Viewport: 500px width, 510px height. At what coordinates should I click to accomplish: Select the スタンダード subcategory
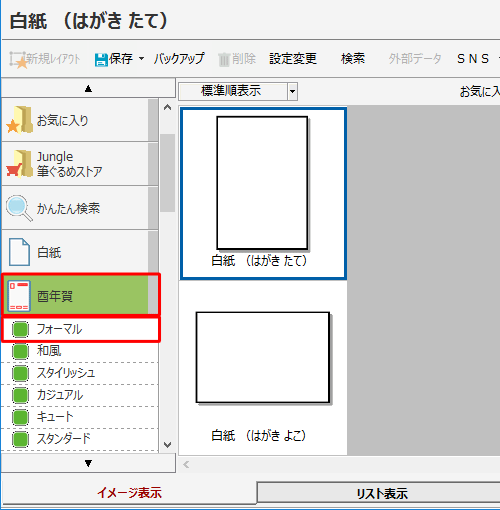pyautogui.click(x=80, y=439)
